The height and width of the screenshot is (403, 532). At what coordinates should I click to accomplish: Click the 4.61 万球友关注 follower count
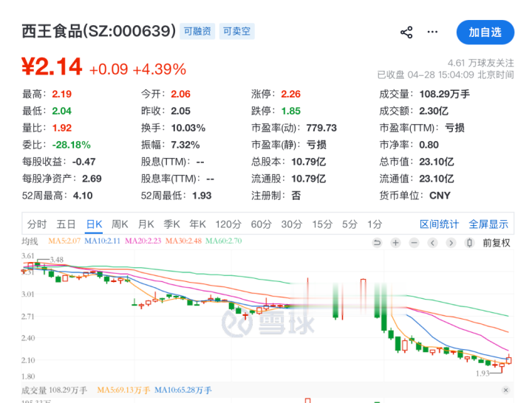[481, 63]
